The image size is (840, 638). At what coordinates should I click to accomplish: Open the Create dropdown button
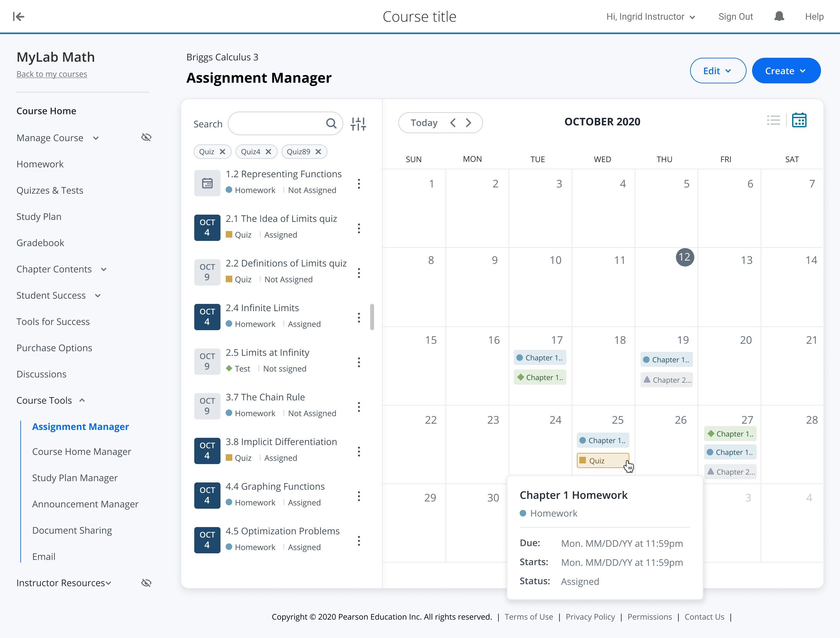(786, 71)
